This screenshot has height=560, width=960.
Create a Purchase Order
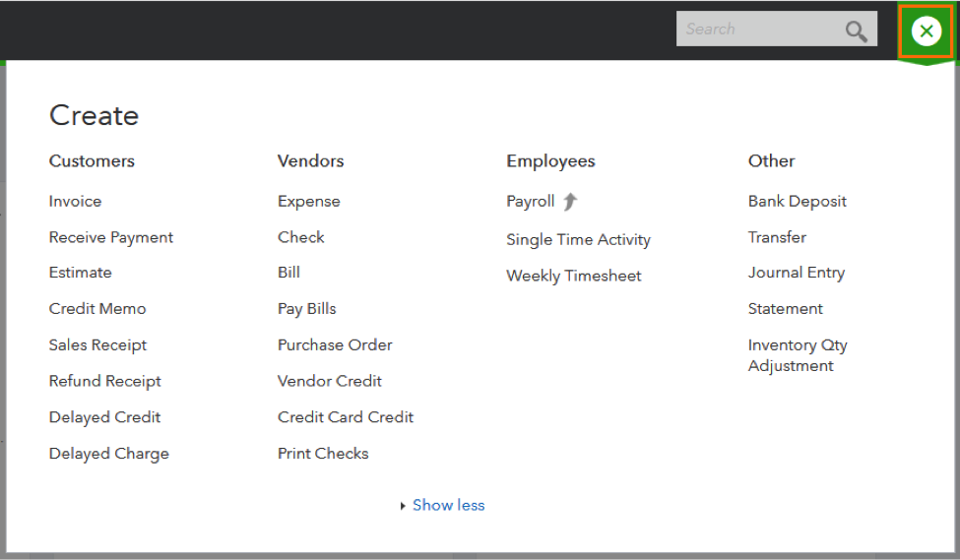pyautogui.click(x=335, y=345)
